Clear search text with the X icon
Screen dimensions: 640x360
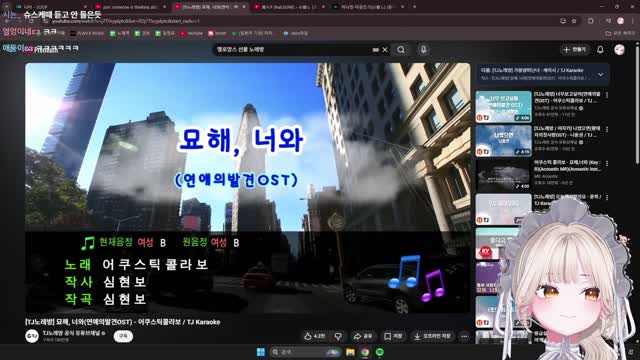pos(385,50)
